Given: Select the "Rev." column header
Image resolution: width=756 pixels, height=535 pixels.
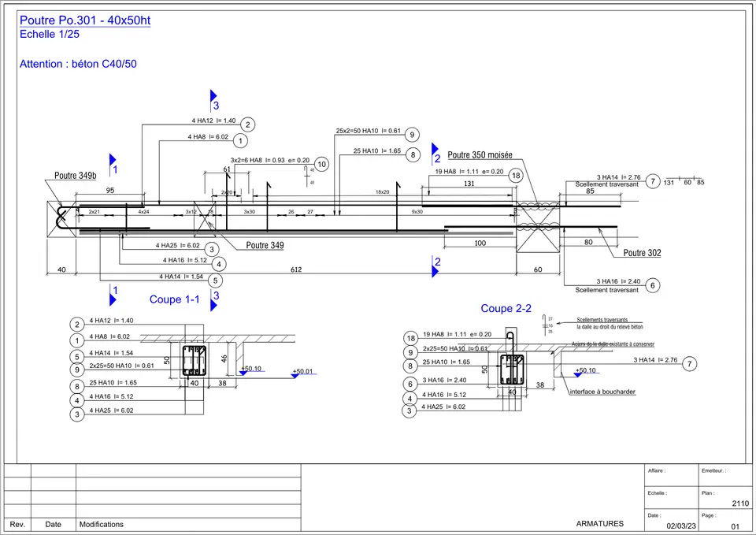Looking at the screenshot, I should point(17,525).
